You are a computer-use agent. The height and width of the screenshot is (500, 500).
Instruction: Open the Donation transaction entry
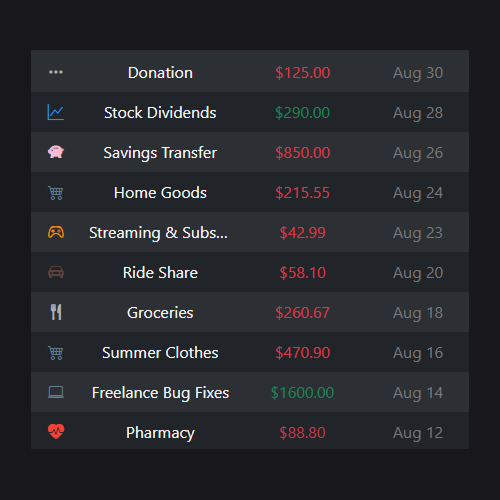click(x=250, y=71)
